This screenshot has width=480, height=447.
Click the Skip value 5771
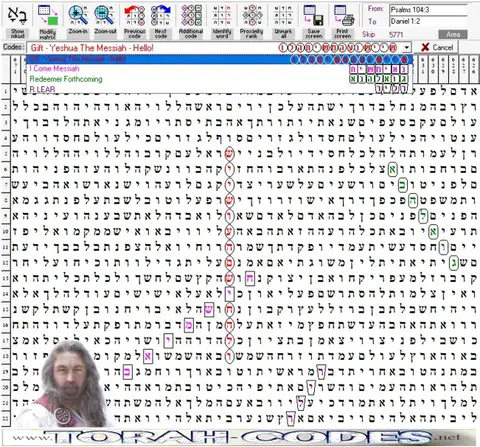(x=396, y=34)
